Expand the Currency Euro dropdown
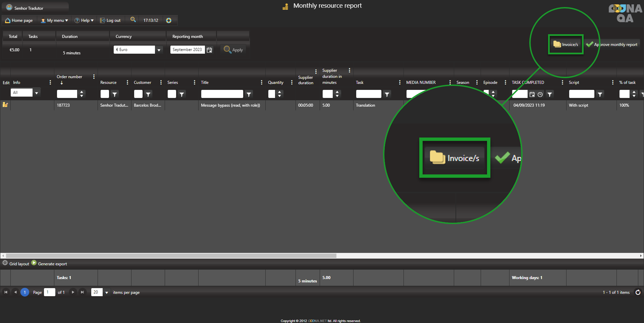The height and width of the screenshot is (323, 644). pos(159,50)
